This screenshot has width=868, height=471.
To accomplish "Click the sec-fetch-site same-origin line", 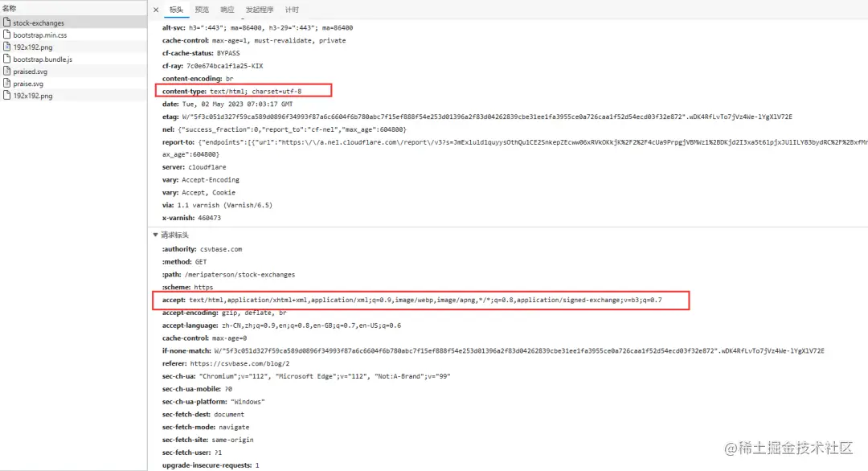I will [208, 440].
